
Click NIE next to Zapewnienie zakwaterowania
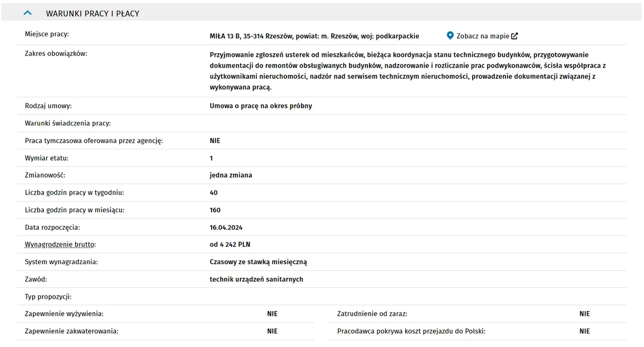[272, 331]
